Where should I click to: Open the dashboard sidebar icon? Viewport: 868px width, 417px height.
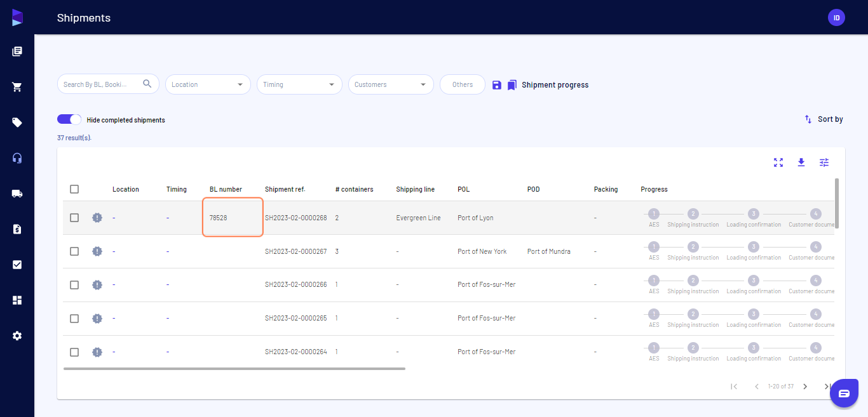17,300
